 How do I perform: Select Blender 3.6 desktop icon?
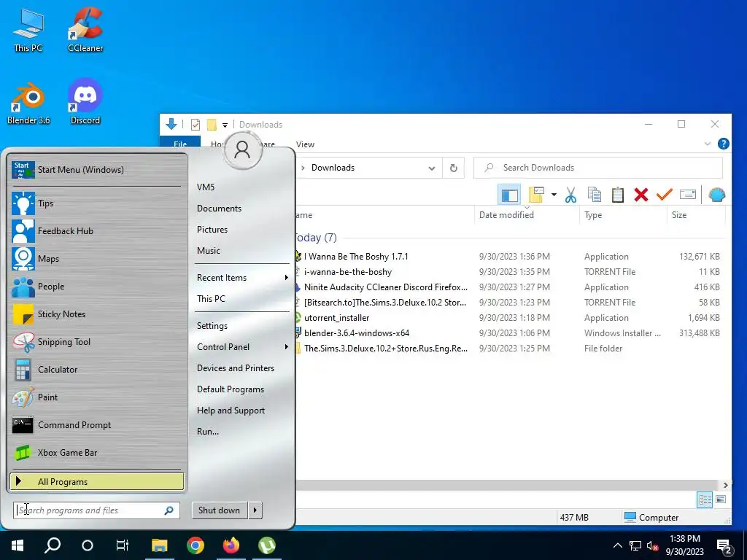28,103
